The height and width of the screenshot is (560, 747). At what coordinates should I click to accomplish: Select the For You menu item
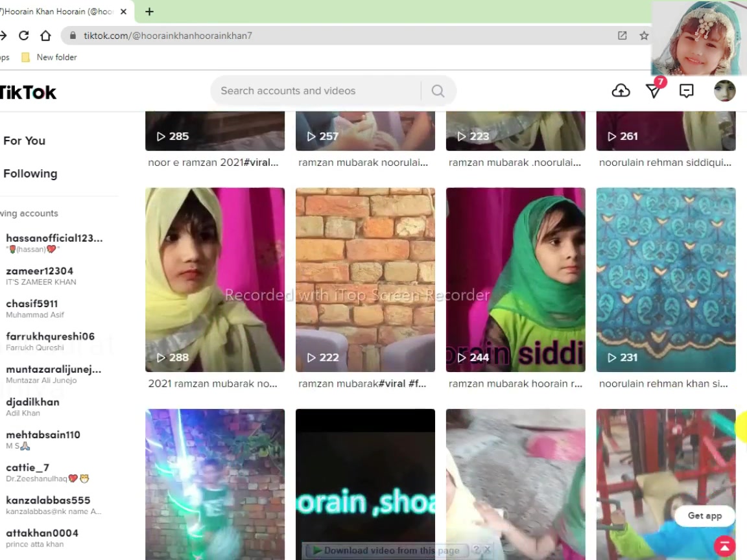click(24, 141)
